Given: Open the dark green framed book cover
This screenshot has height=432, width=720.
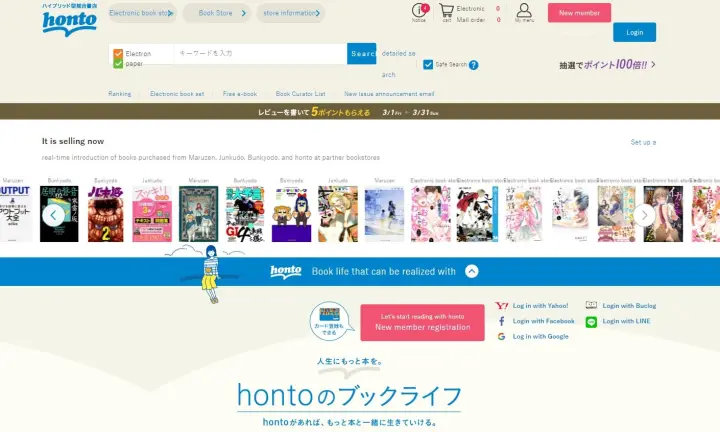Looking at the screenshot, I should tap(198, 214).
